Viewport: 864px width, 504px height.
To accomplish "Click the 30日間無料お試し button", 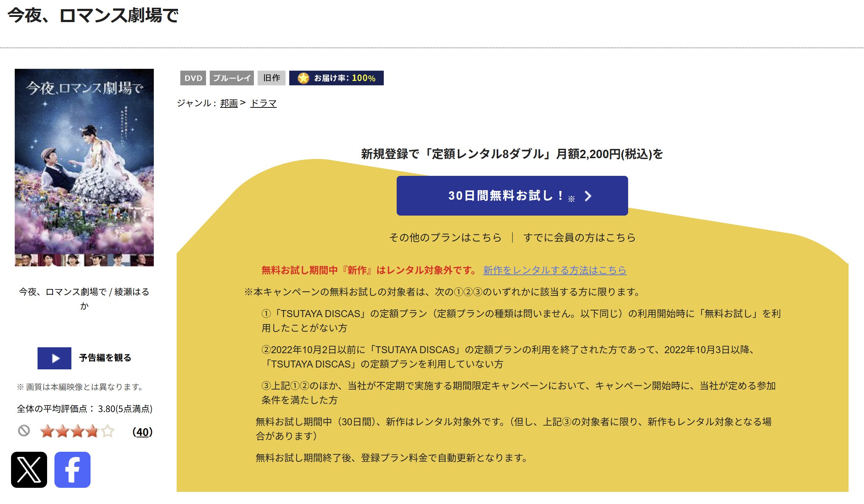I will pyautogui.click(x=512, y=196).
